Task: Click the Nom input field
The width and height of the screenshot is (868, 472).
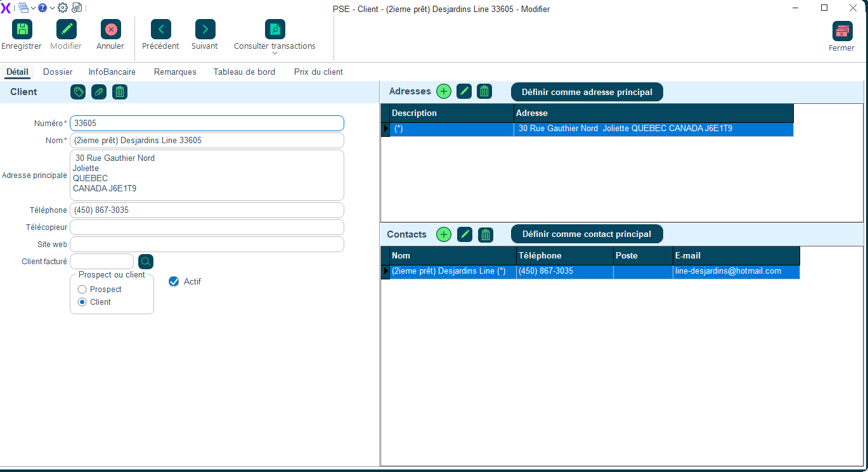Action: (x=207, y=140)
